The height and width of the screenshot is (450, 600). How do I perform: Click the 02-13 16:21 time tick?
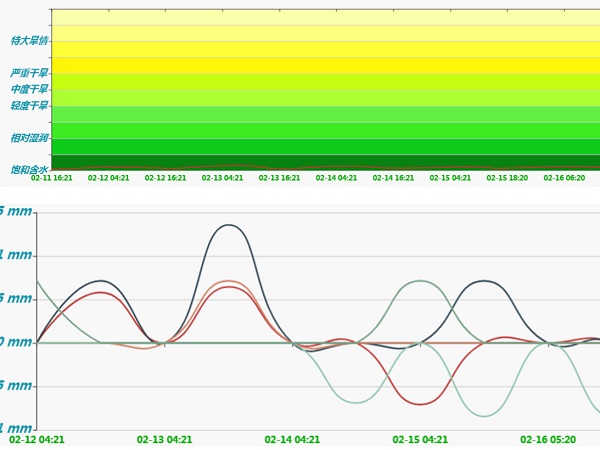(x=279, y=178)
